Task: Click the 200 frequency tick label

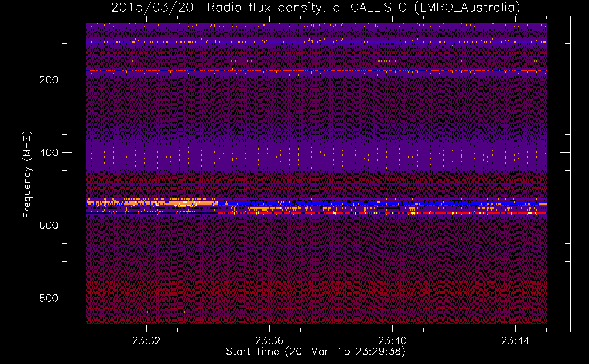Action: pyautogui.click(x=49, y=80)
